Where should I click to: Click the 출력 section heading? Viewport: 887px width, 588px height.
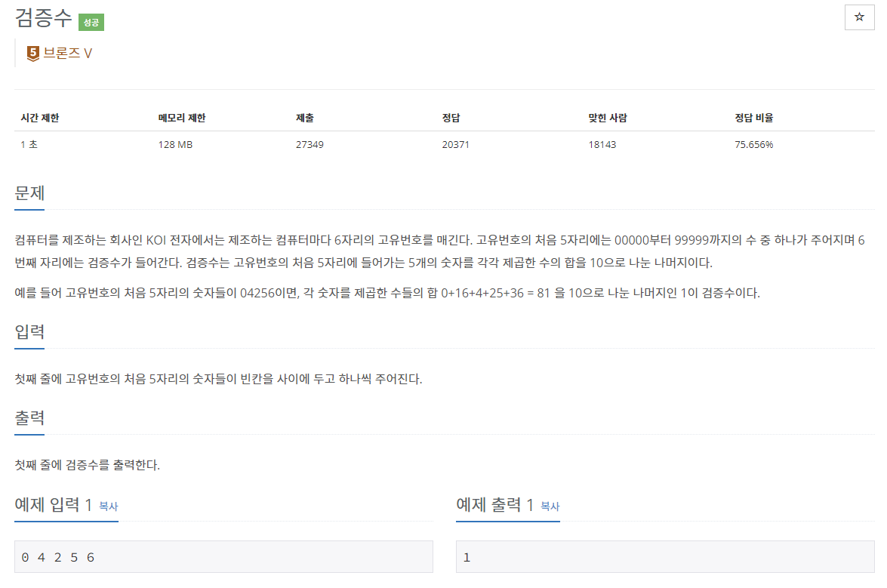pyautogui.click(x=29, y=418)
